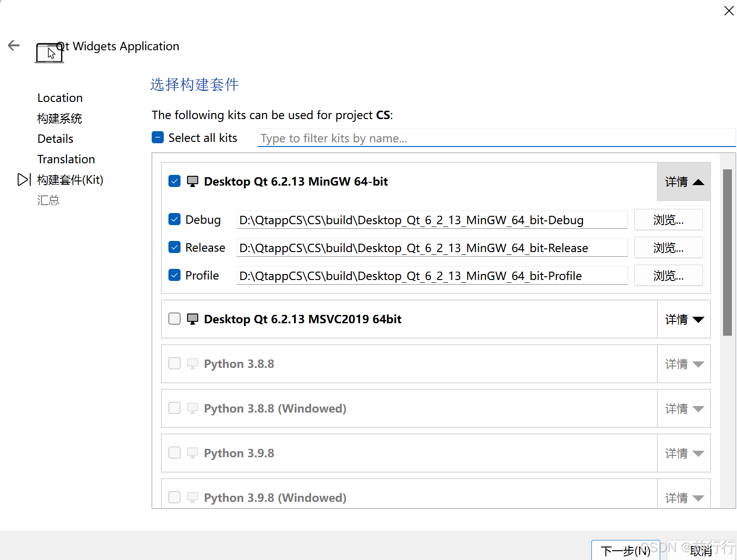The image size is (737, 560).
Task: Uncheck the Profile build configuration
Action: [x=174, y=275]
